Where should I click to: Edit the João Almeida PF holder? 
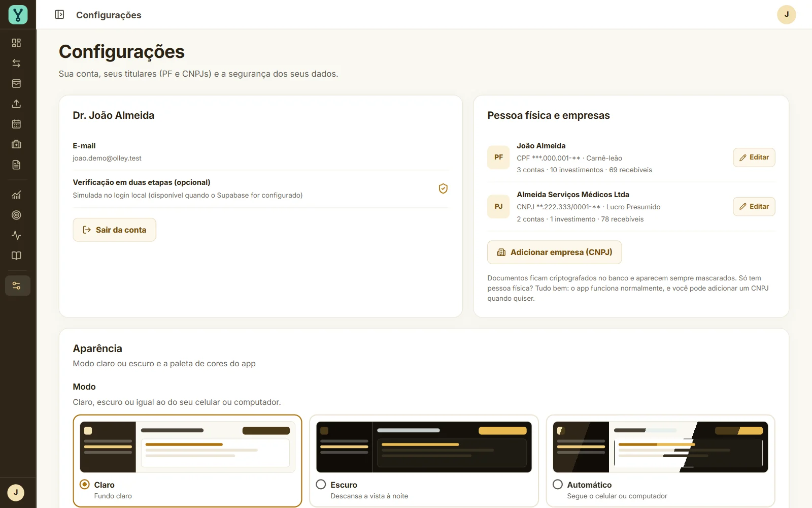click(754, 157)
